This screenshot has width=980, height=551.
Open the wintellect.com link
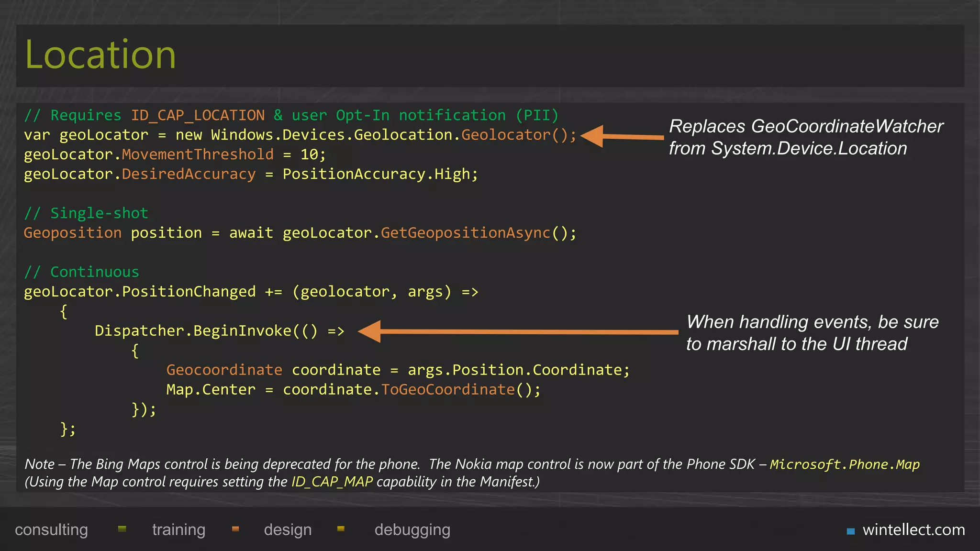tap(913, 530)
